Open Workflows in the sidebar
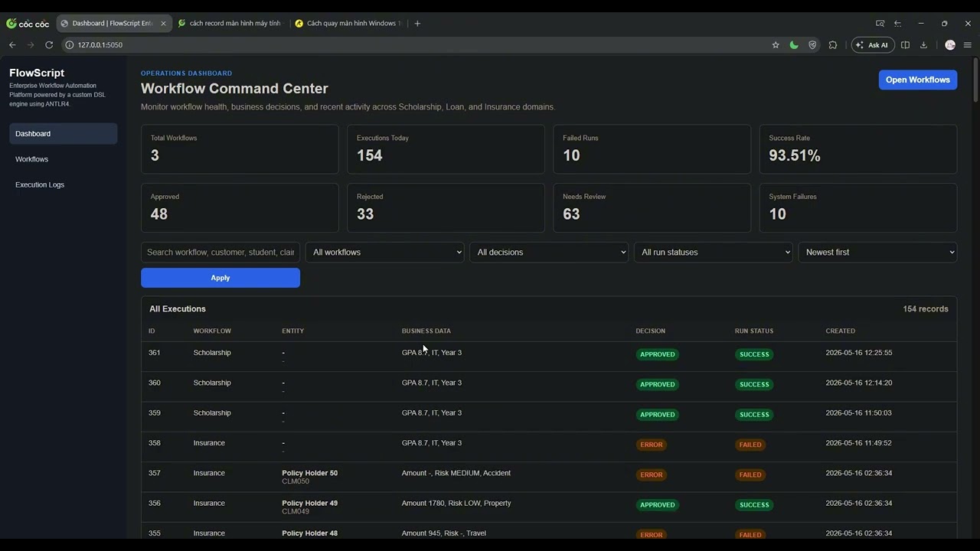The width and height of the screenshot is (980, 551). [x=64, y=159]
